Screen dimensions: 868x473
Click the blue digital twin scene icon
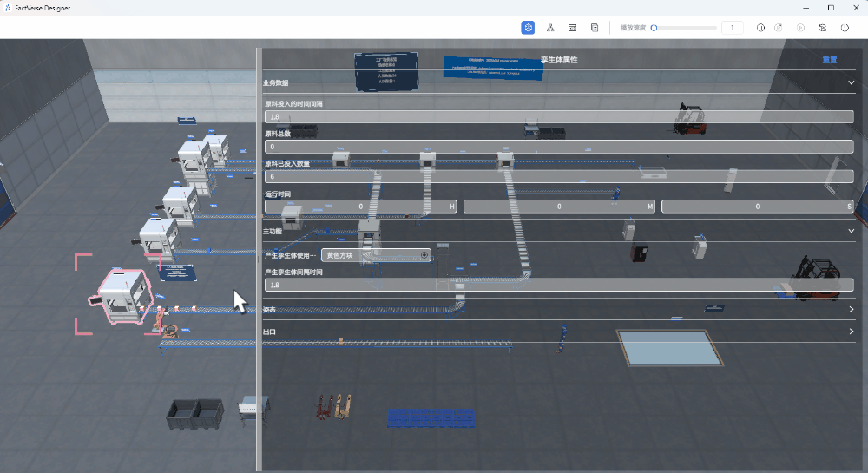coord(528,28)
